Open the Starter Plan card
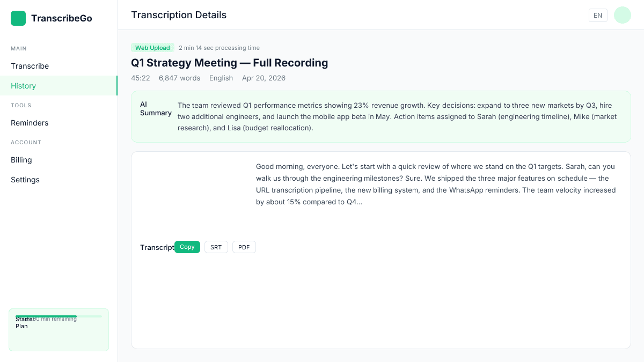Viewport: 644px width, 362px height. (58, 329)
